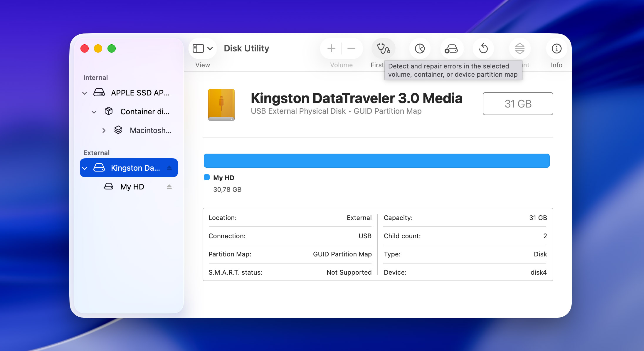
Task: Run First Aid stethoscope tool
Action: click(x=383, y=48)
